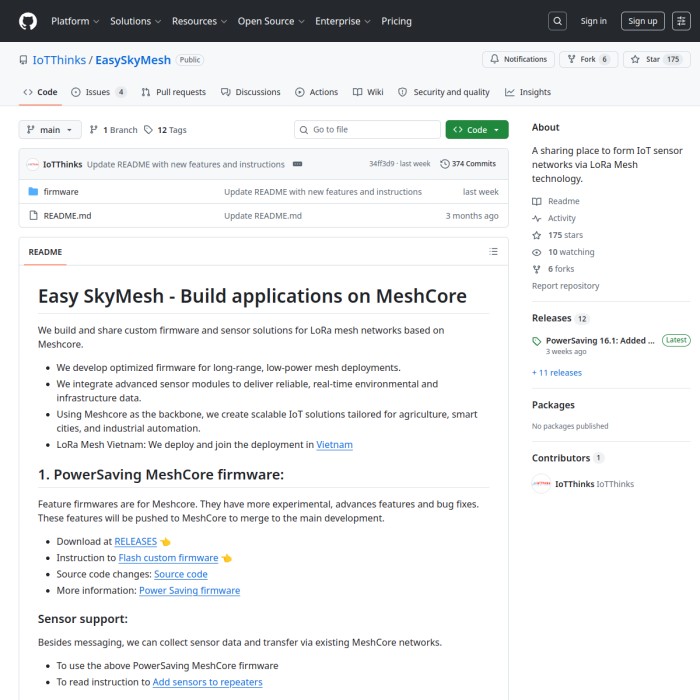Open the README.md file name

(67, 216)
